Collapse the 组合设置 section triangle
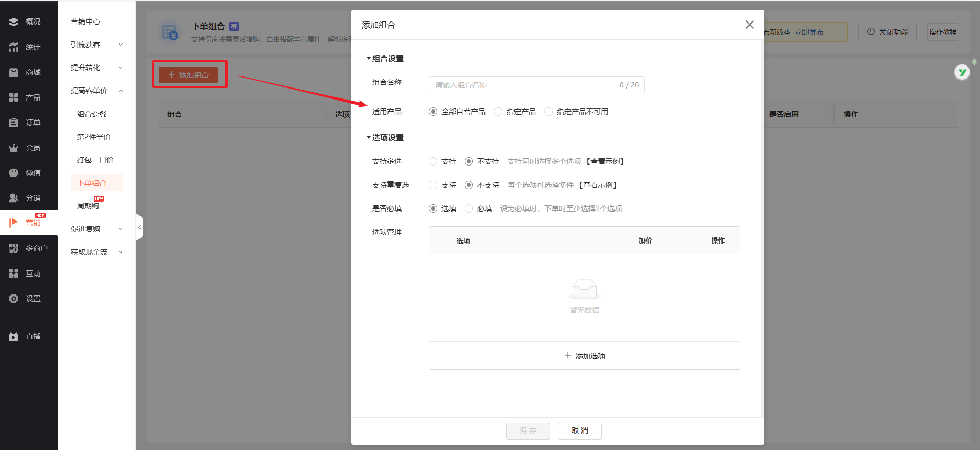This screenshot has height=450, width=980. (368, 58)
